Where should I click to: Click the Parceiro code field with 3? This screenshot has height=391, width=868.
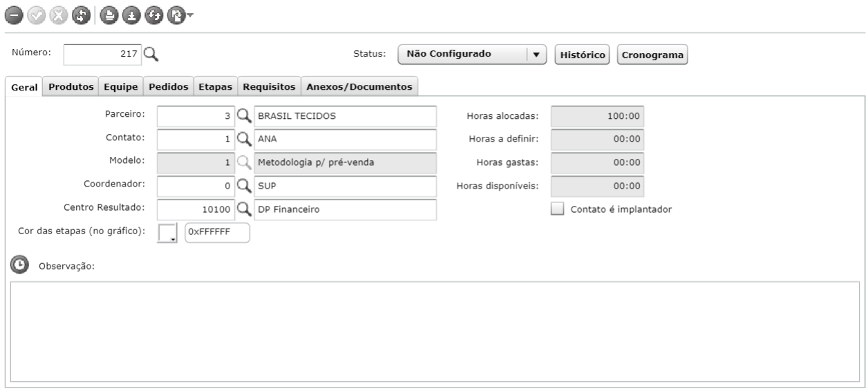pyautogui.click(x=196, y=116)
